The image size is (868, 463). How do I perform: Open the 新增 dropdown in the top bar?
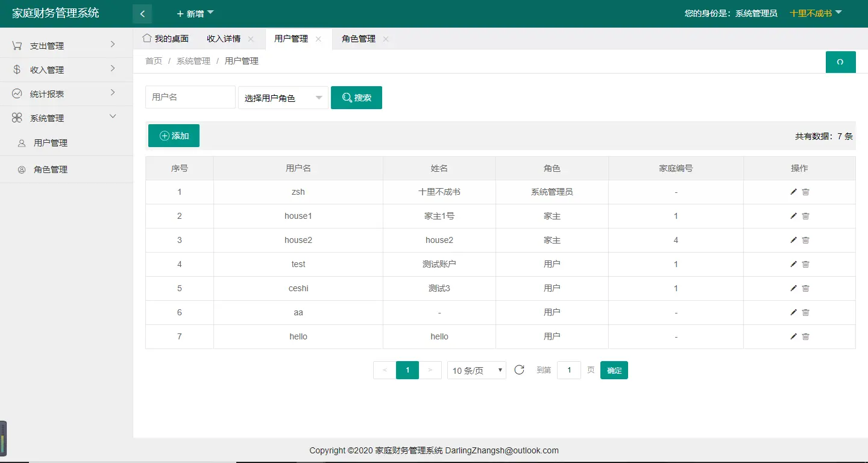point(194,13)
